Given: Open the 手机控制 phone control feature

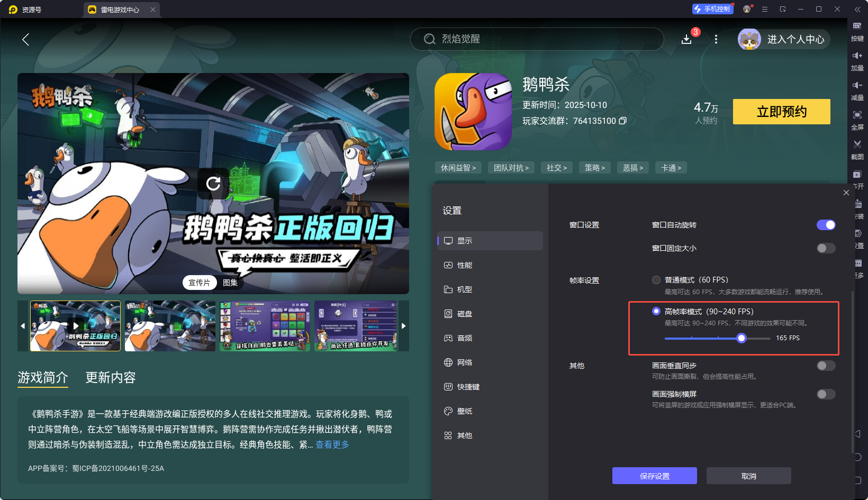Looking at the screenshot, I should click(x=712, y=8).
